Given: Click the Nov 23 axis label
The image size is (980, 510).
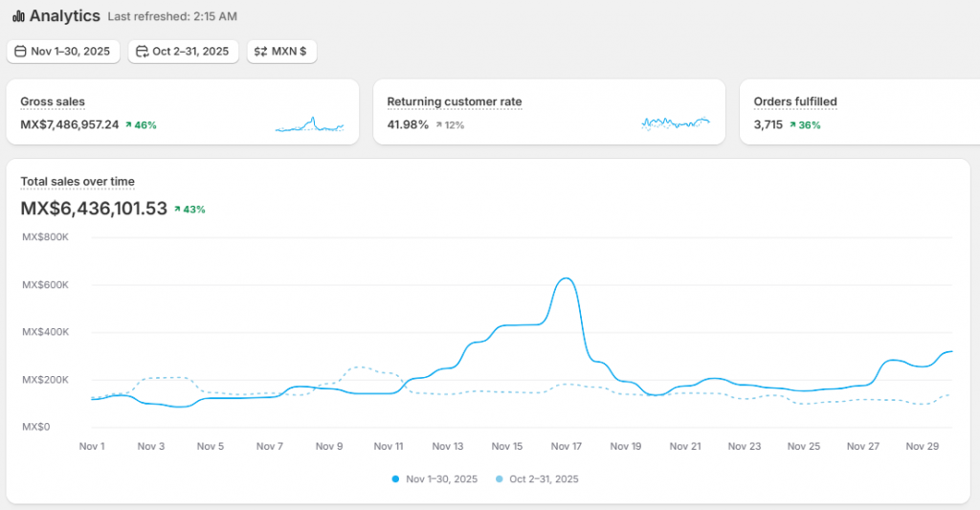Looking at the screenshot, I should 745,446.
